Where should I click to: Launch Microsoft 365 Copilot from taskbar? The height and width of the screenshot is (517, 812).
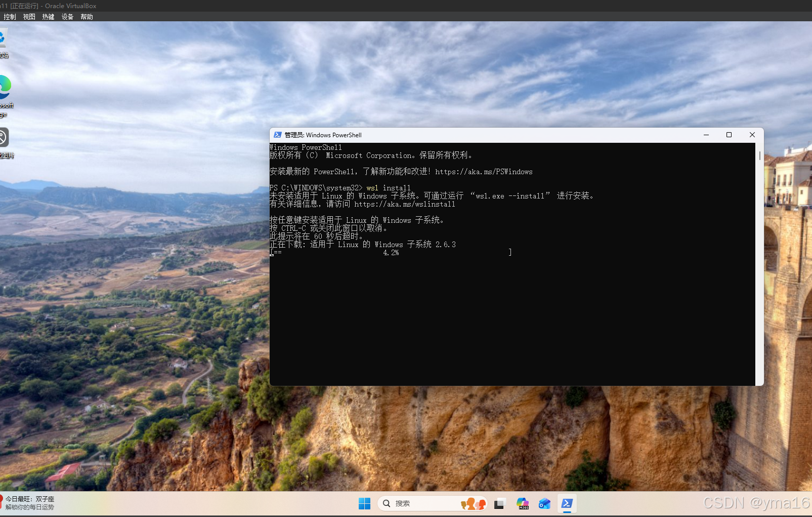point(522,503)
